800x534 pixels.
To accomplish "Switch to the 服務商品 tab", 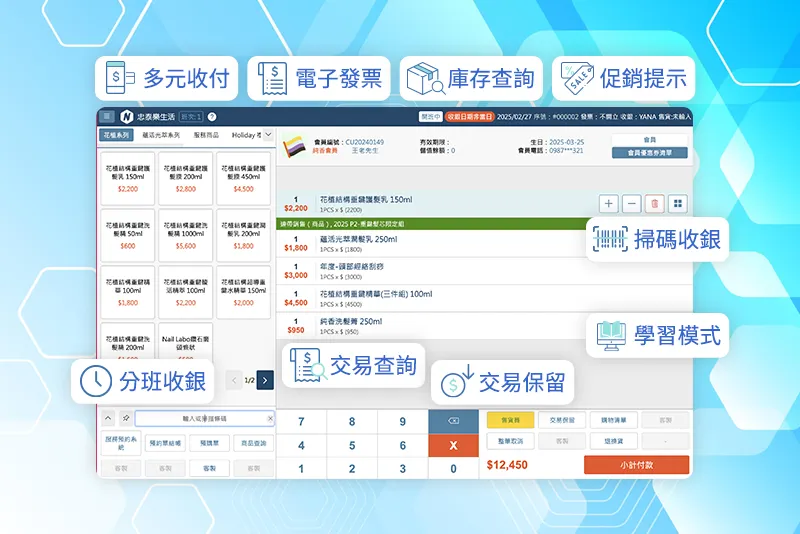I will pos(206,135).
